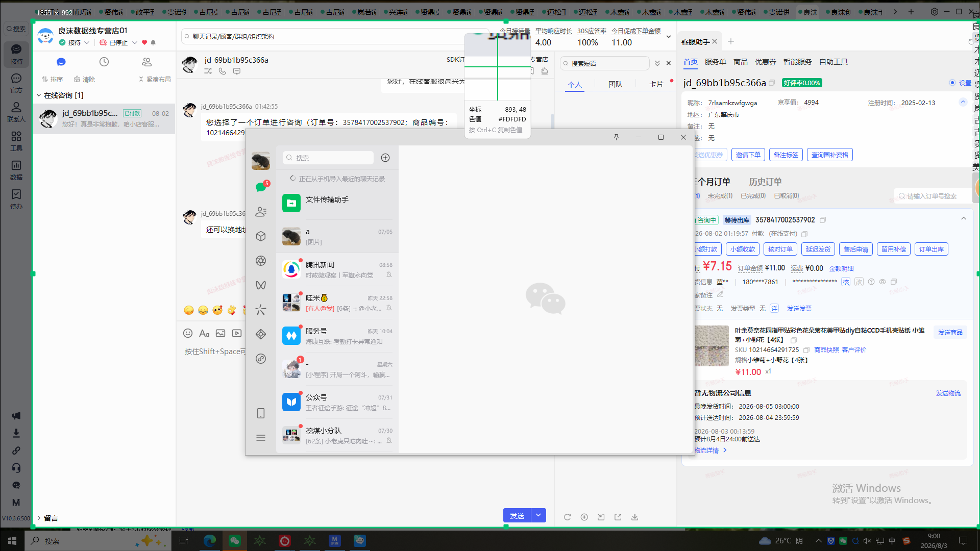980x551 pixels.
Task: Open 联系人 contacts in the left sidebar
Action: click(x=16, y=112)
